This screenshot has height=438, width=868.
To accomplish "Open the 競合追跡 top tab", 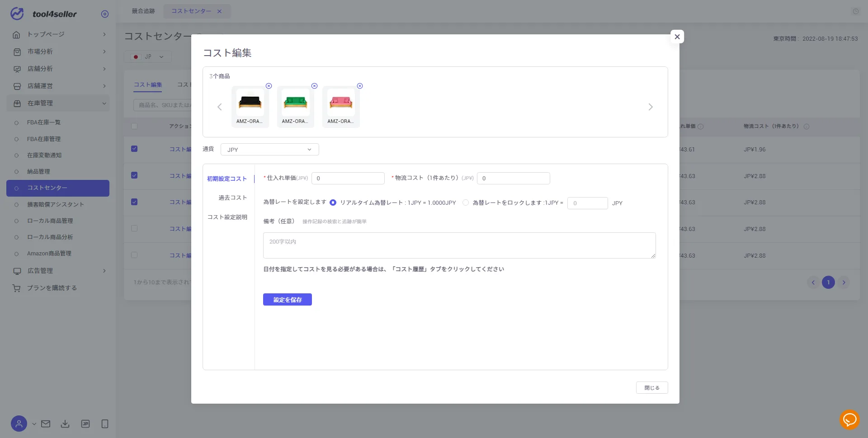I will coord(143,11).
